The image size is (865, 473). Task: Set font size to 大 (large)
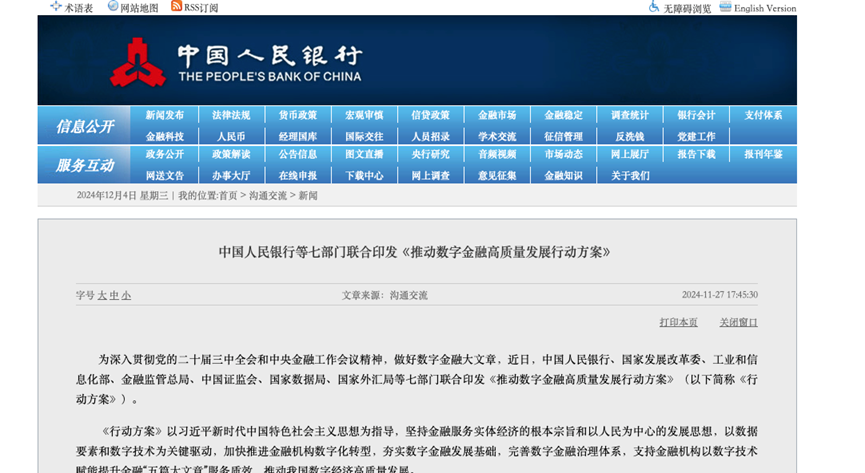coord(102,295)
